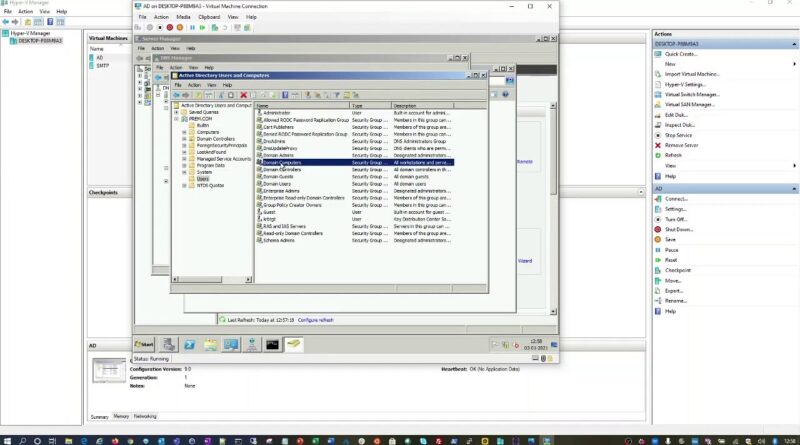The height and width of the screenshot is (445, 800).
Task: Click the Connect action for AD
Action: [676, 199]
